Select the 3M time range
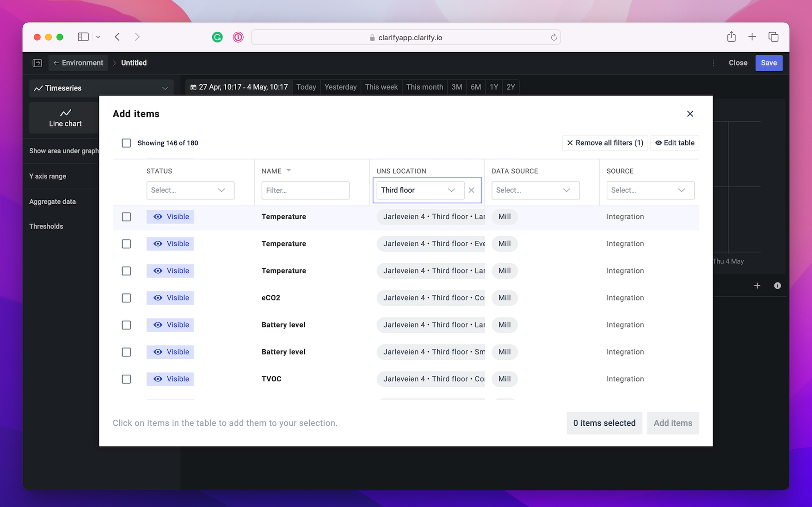Viewport: 812px width, 507px height. pyautogui.click(x=457, y=87)
